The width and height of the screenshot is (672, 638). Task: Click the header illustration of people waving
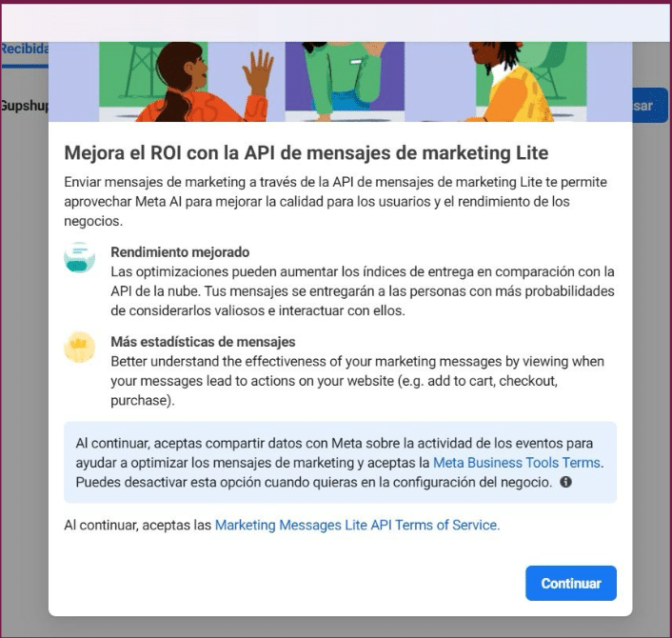(x=341, y=82)
